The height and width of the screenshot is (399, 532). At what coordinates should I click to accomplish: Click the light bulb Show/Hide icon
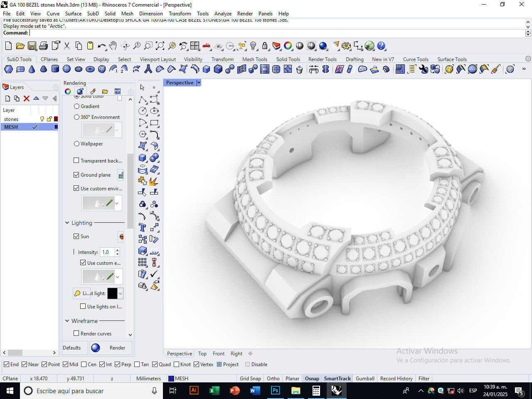(x=253, y=46)
